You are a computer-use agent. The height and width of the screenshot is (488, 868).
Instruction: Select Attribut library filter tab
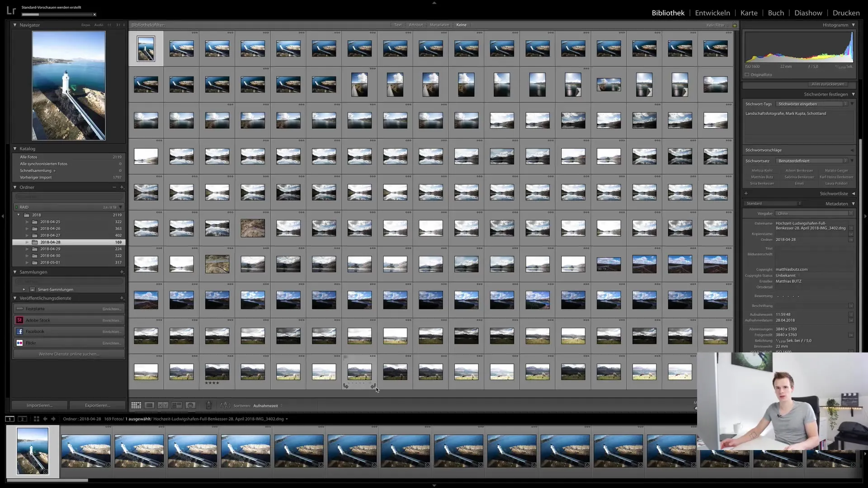(416, 25)
